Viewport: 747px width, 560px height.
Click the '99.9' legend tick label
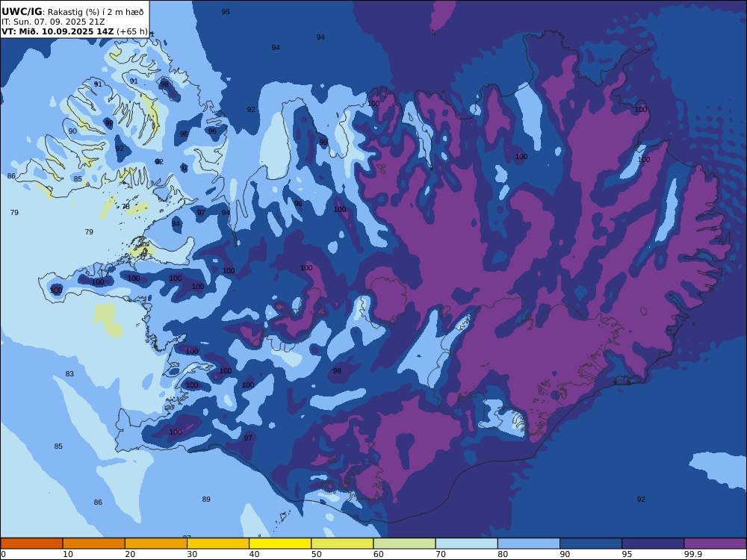pyautogui.click(x=692, y=554)
